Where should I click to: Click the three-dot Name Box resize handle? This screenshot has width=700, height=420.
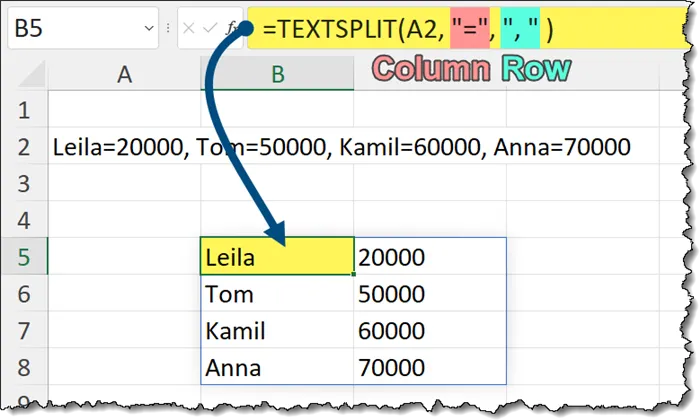(167, 30)
